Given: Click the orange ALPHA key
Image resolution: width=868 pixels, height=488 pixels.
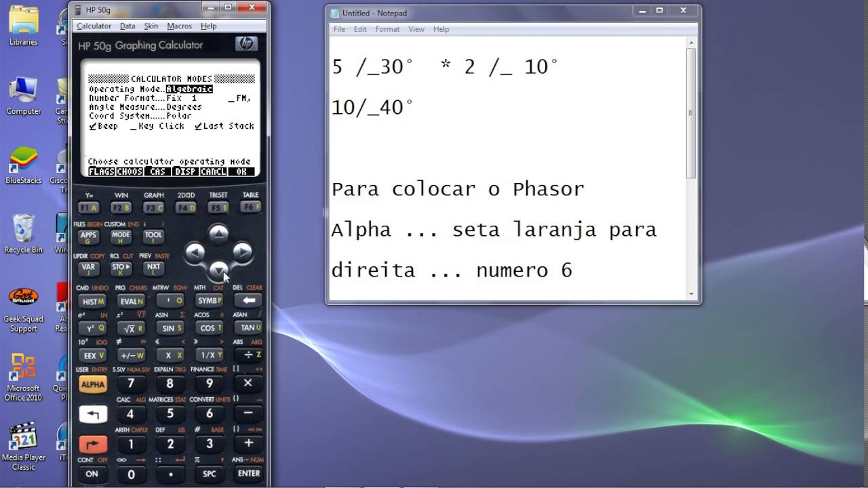Looking at the screenshot, I should click(92, 384).
